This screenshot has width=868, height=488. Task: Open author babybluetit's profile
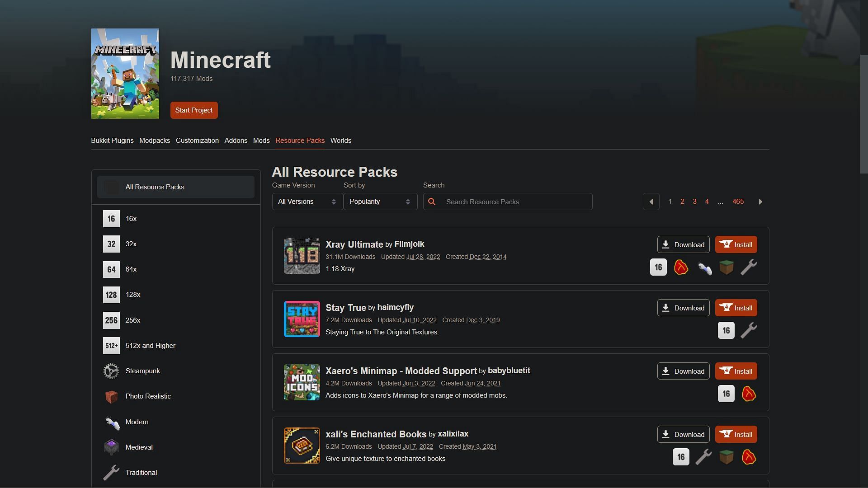click(509, 371)
